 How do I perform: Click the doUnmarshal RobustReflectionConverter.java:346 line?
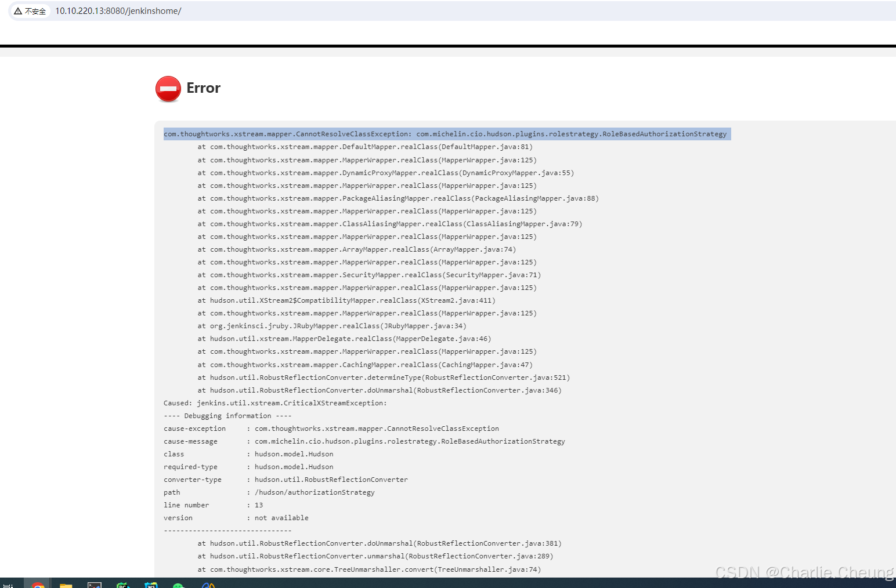coord(380,390)
